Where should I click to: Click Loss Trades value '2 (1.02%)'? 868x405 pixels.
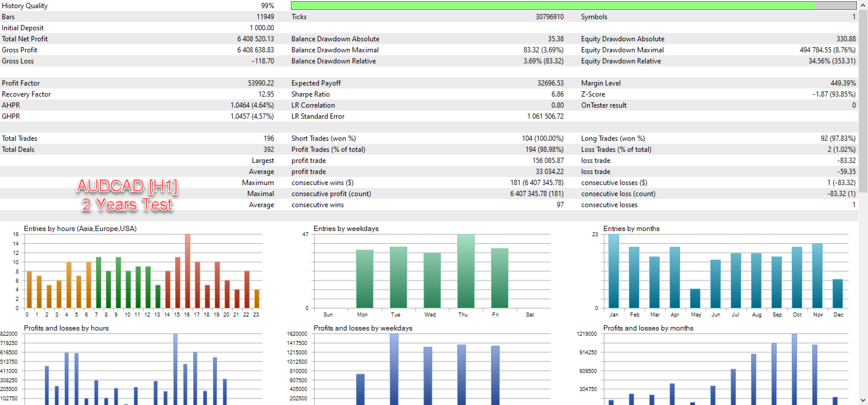coord(840,150)
